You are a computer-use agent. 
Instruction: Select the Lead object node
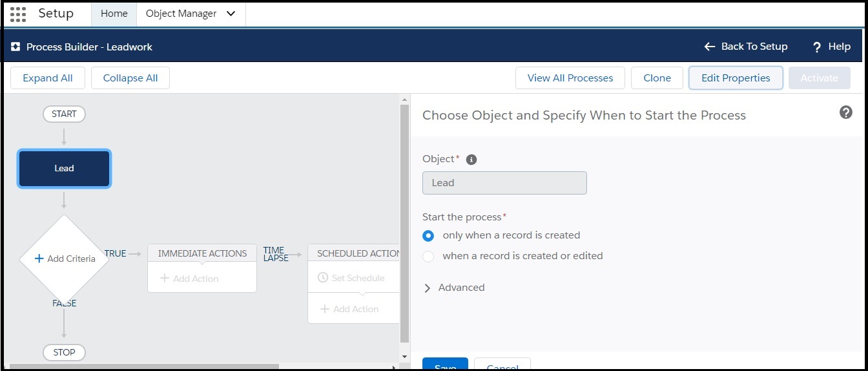64,169
